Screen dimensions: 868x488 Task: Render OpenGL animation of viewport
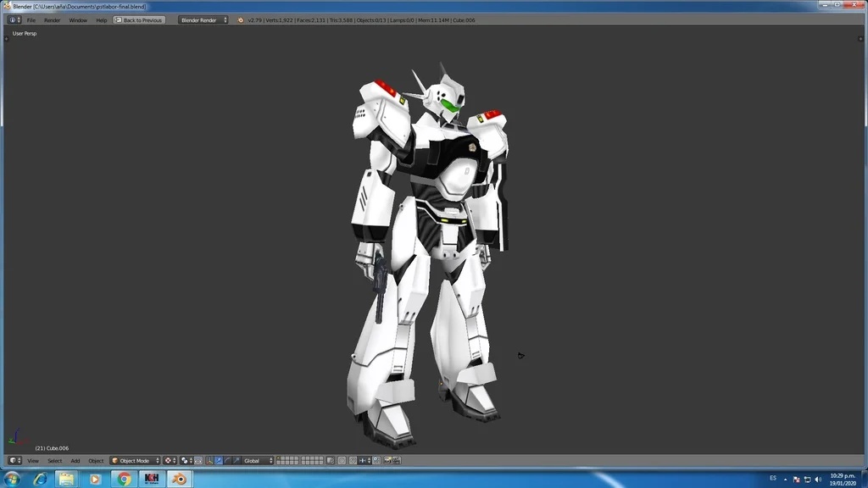coord(397,460)
